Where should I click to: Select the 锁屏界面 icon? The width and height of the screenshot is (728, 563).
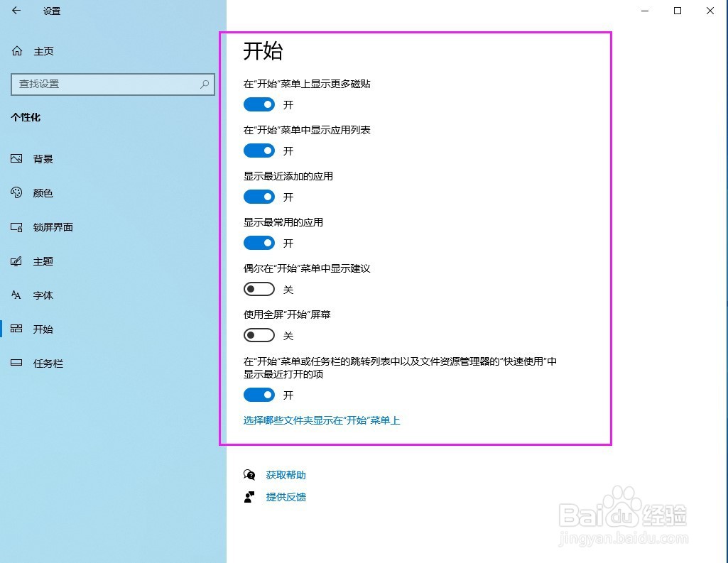coord(16,227)
